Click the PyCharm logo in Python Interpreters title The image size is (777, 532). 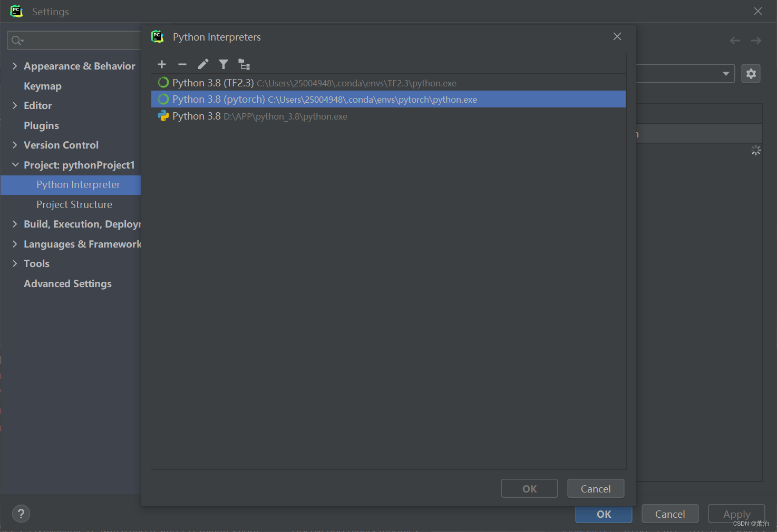point(158,36)
